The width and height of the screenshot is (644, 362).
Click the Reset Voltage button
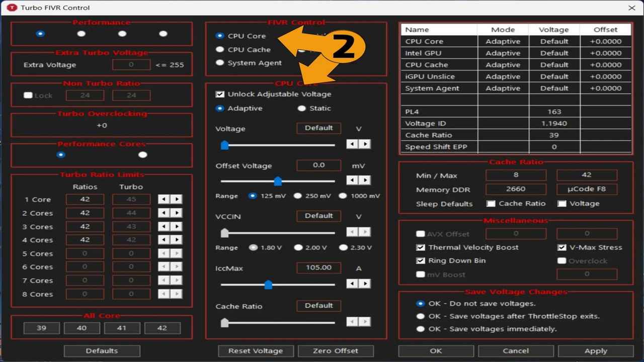256,350
